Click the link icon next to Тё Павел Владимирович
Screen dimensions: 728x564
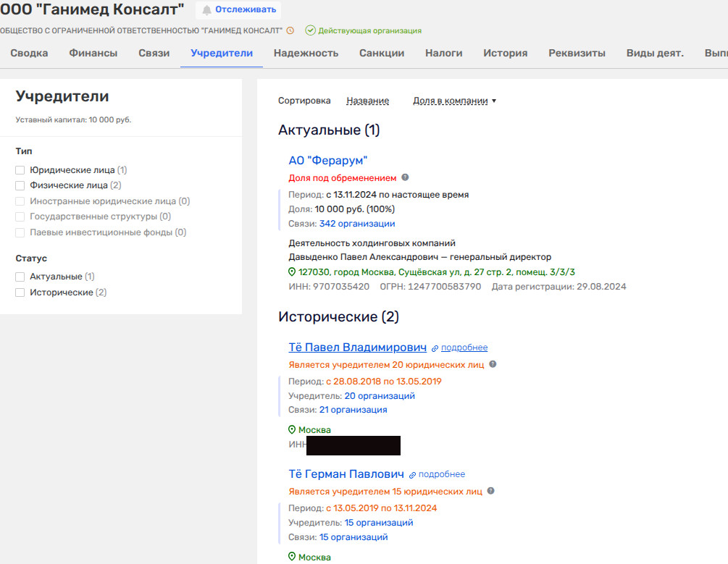click(x=435, y=348)
